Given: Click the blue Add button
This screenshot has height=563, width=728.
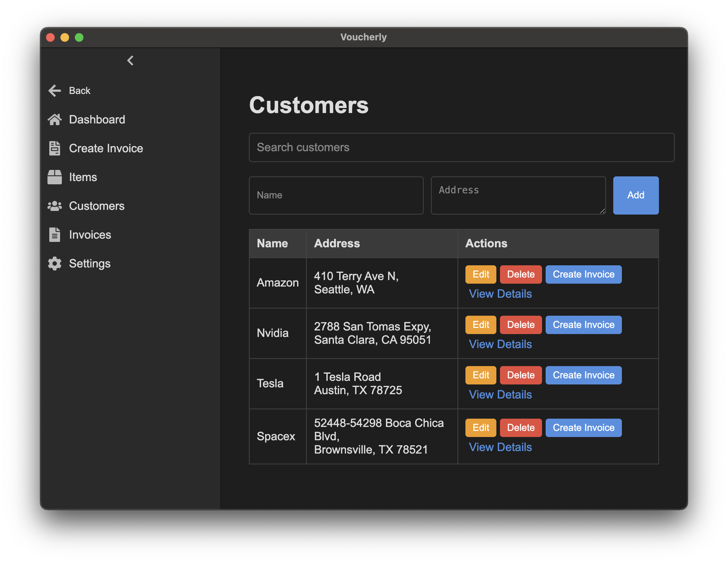Looking at the screenshot, I should click(x=636, y=195).
